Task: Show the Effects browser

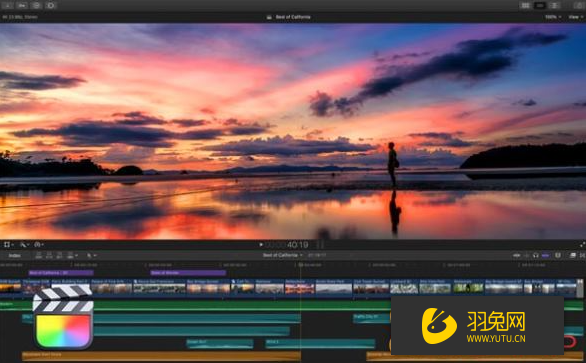Action: pyautogui.click(x=573, y=256)
